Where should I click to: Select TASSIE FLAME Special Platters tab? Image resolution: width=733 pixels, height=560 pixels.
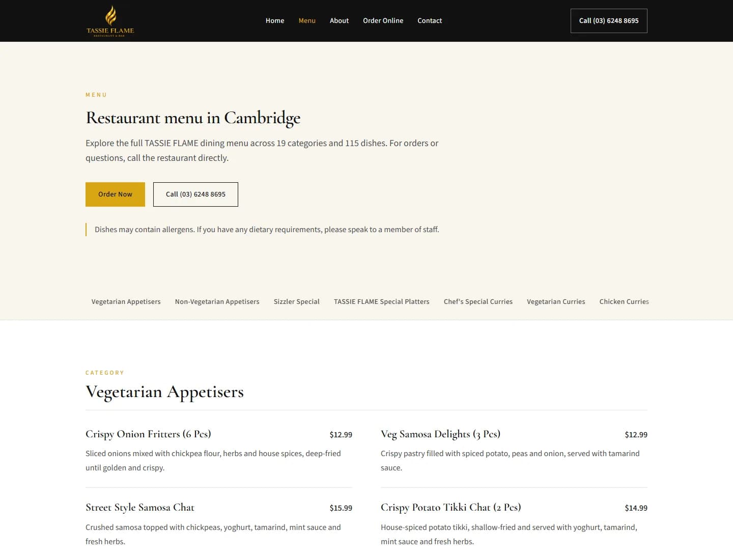pos(381,302)
